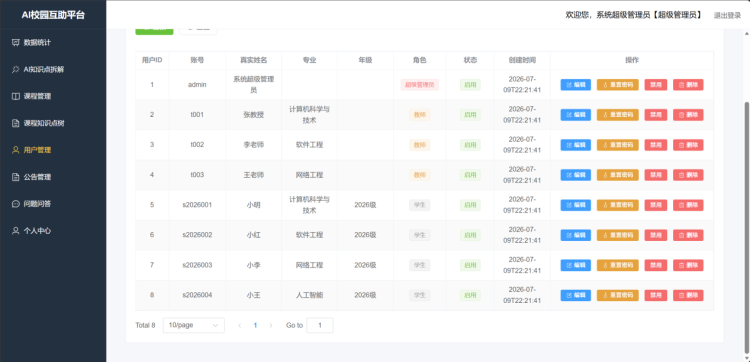750x362 pixels.
Task: Delete user t003
Action: (688, 175)
